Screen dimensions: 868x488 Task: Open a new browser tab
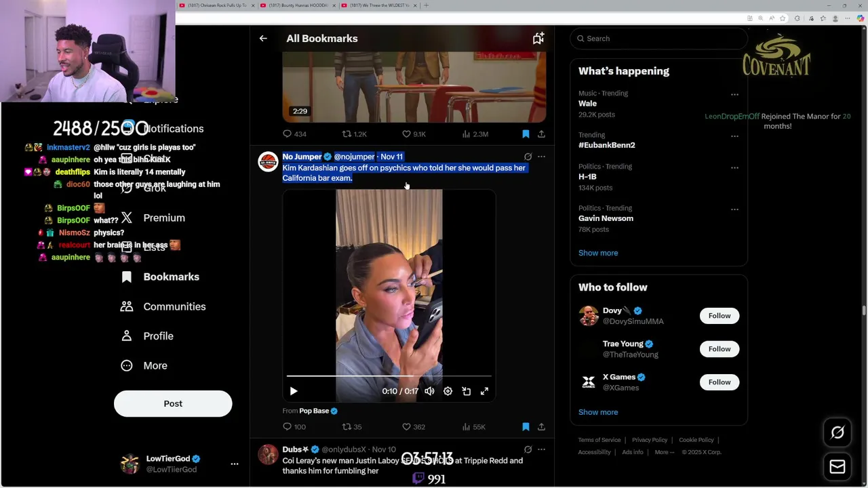[426, 5]
